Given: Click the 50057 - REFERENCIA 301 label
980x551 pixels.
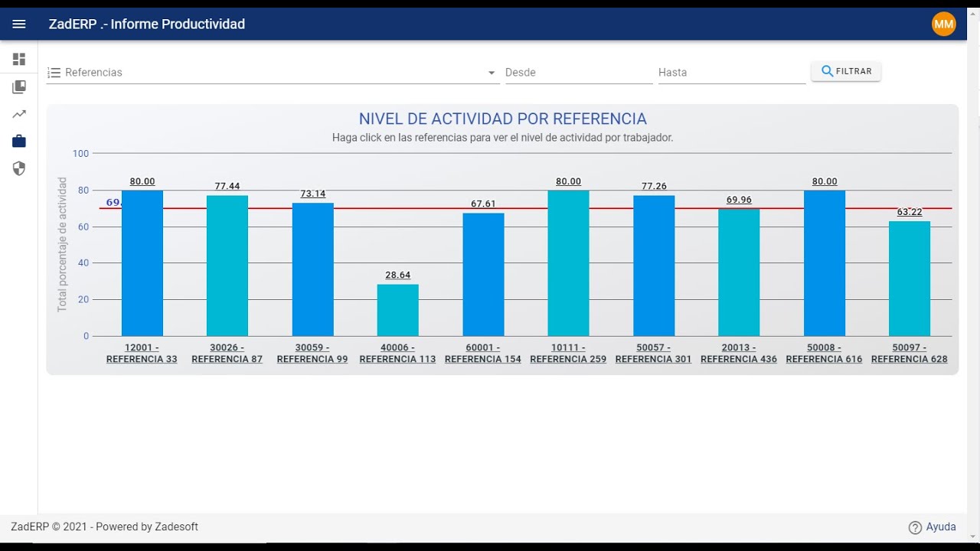Looking at the screenshot, I should (x=654, y=354).
